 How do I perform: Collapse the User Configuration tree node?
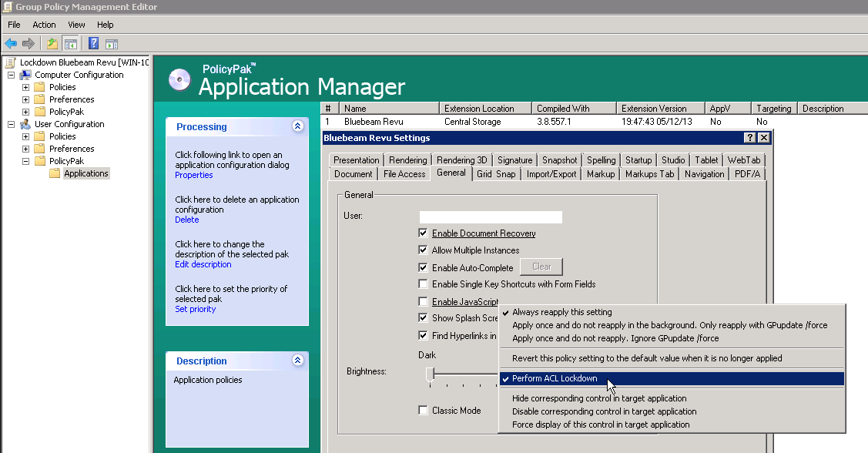pos(11,124)
